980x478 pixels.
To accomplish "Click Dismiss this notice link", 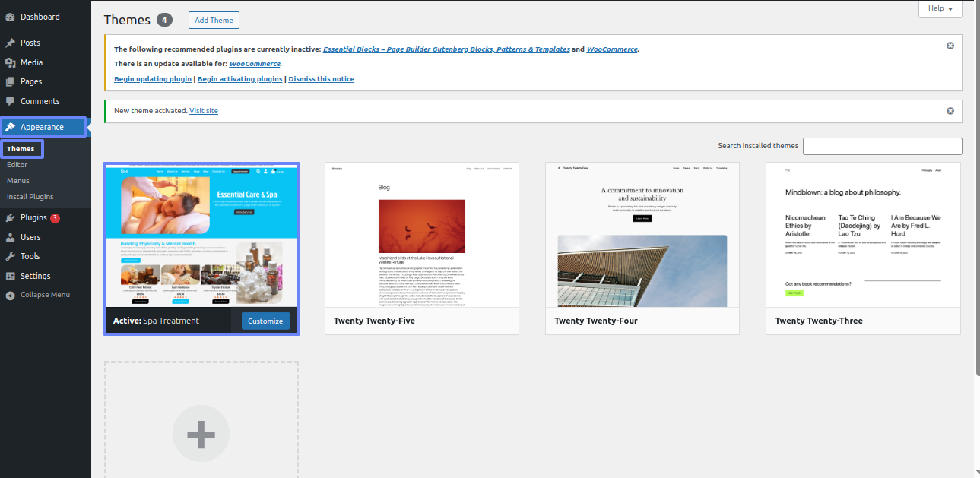I will pyautogui.click(x=322, y=79).
